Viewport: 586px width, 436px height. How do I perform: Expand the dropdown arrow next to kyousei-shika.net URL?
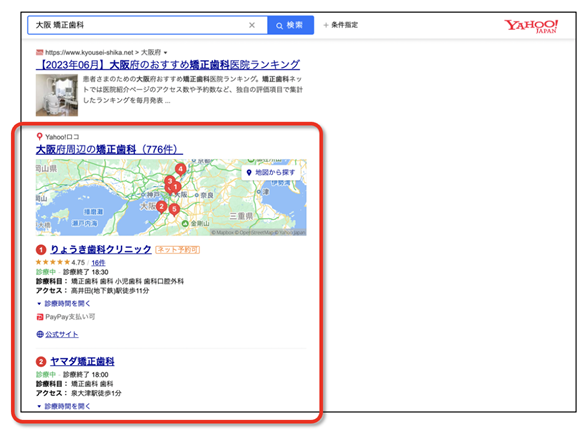tap(166, 53)
